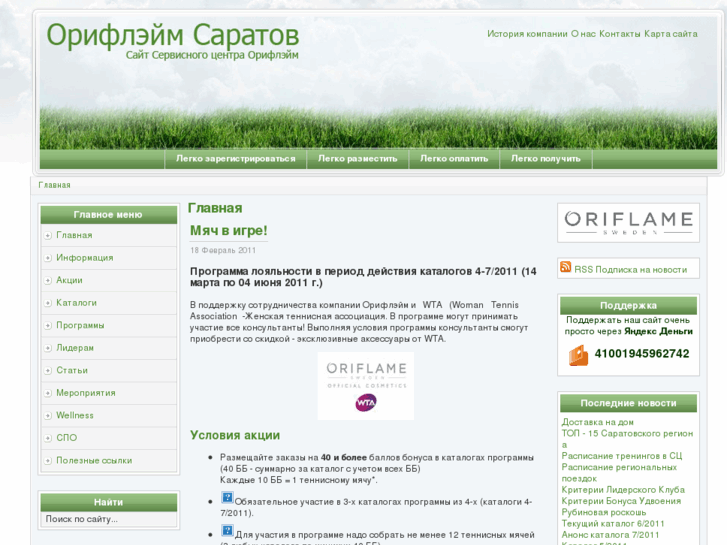Open О нас top link
The height and width of the screenshot is (545, 727).
[x=583, y=34]
